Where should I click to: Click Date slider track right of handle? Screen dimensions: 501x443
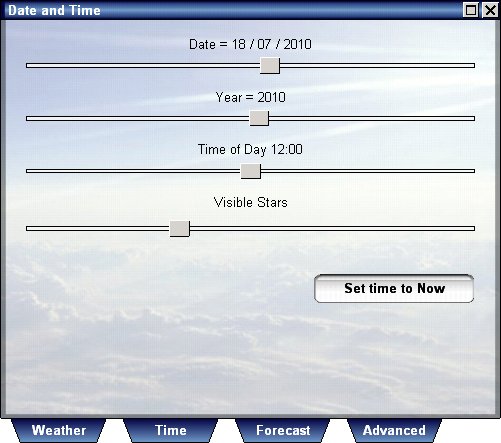click(377, 65)
